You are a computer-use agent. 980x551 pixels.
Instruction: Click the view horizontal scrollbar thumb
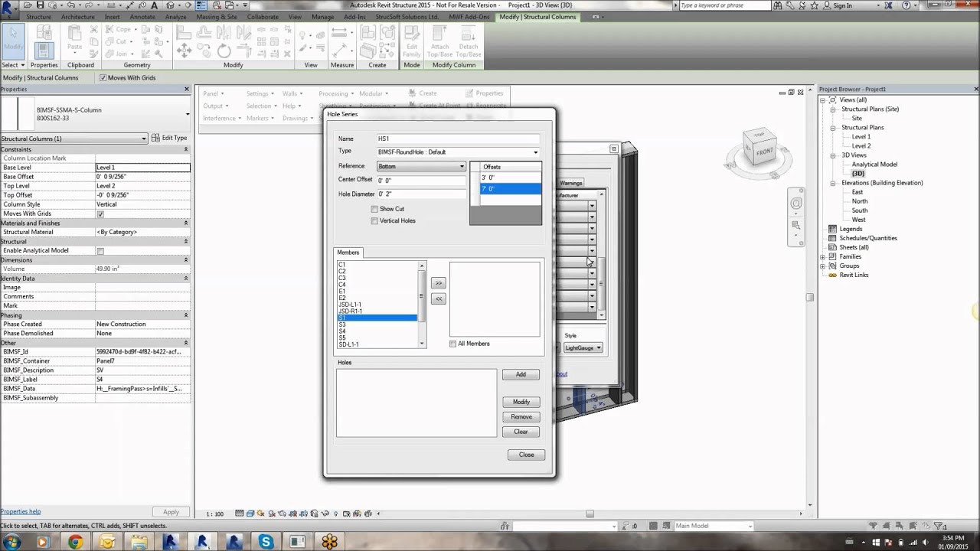click(590, 514)
